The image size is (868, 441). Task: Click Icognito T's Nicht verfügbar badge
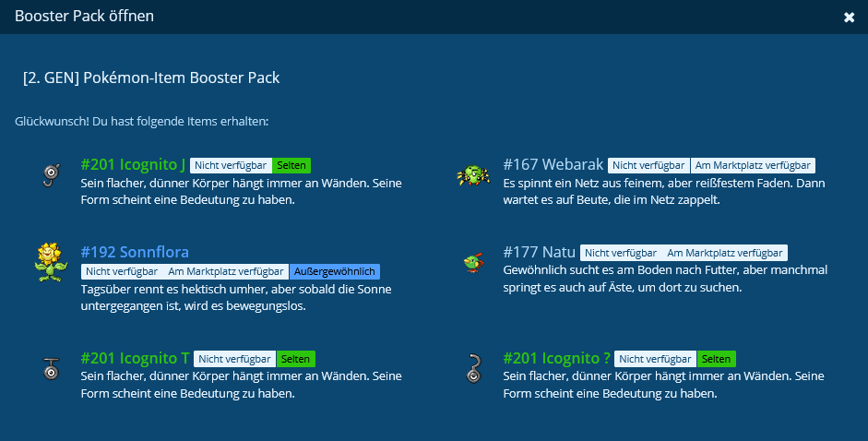point(234,359)
